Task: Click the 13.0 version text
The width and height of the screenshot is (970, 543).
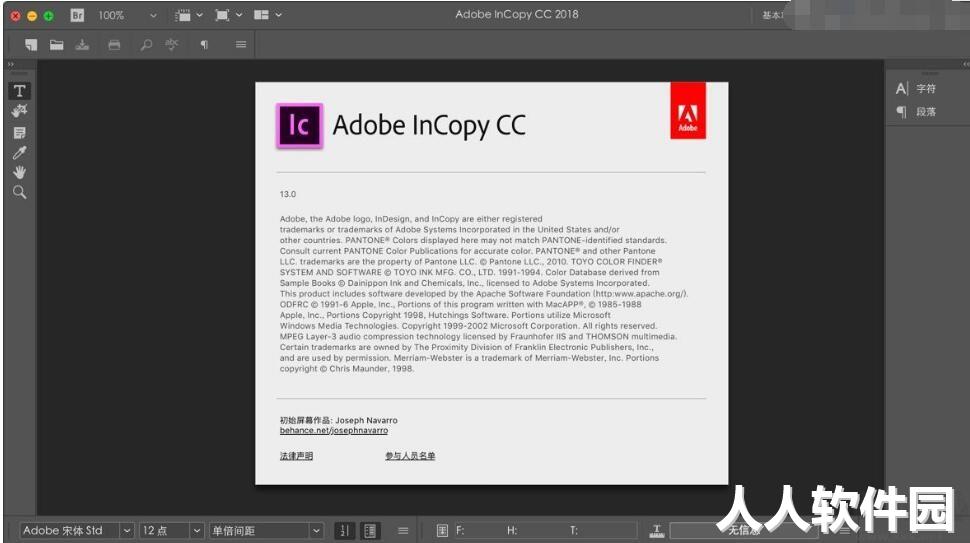Action: [x=288, y=194]
